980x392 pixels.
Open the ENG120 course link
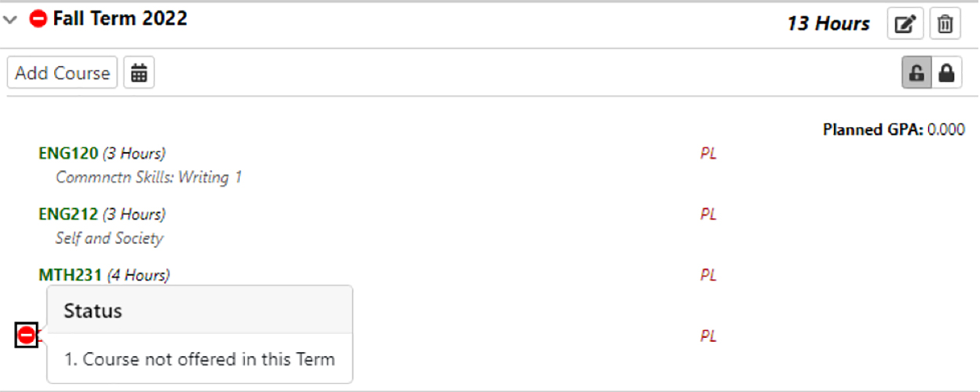(68, 154)
